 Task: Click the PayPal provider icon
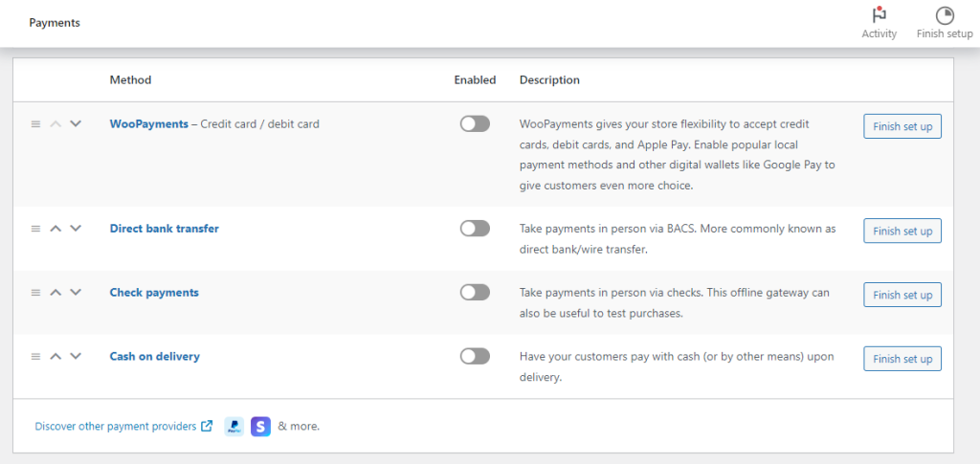[x=234, y=427]
